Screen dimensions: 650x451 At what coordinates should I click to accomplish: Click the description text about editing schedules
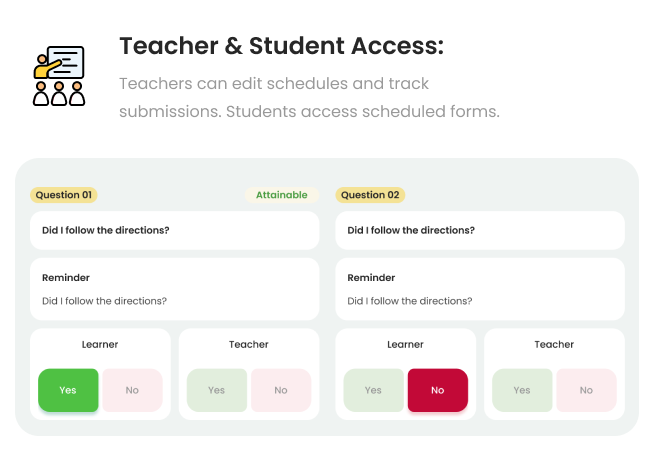click(308, 97)
